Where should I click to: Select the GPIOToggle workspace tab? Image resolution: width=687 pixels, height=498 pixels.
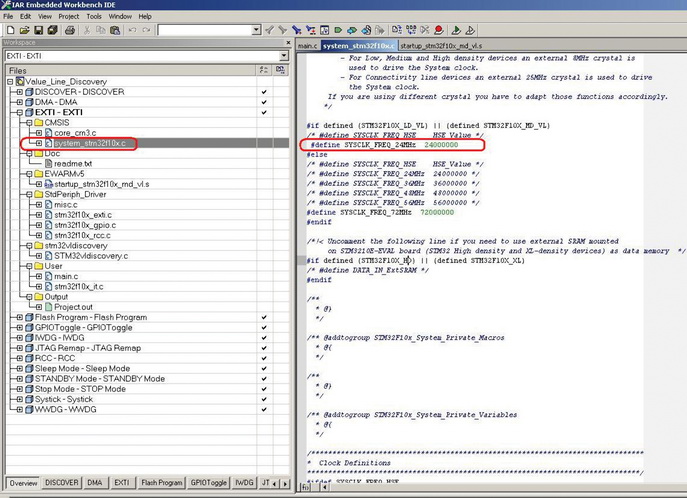209,483
